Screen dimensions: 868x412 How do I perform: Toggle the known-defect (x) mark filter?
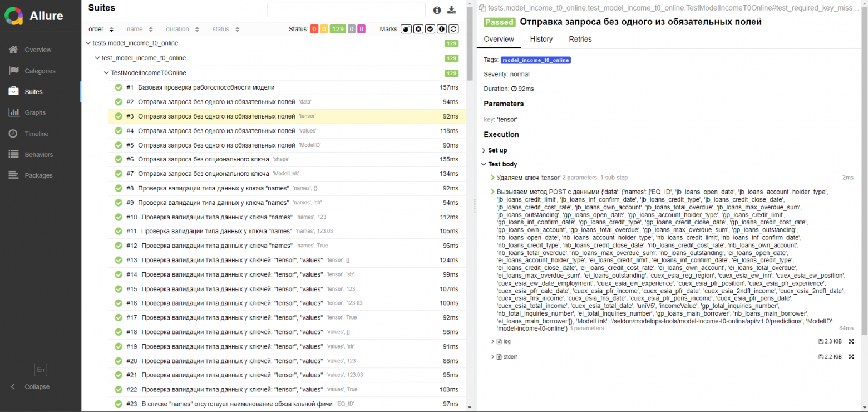pyautogui.click(x=418, y=29)
